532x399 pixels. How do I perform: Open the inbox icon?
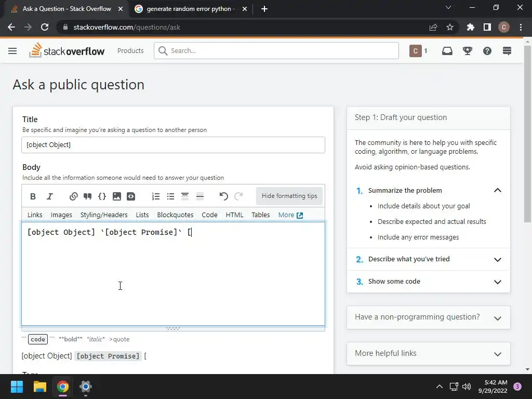click(x=447, y=51)
